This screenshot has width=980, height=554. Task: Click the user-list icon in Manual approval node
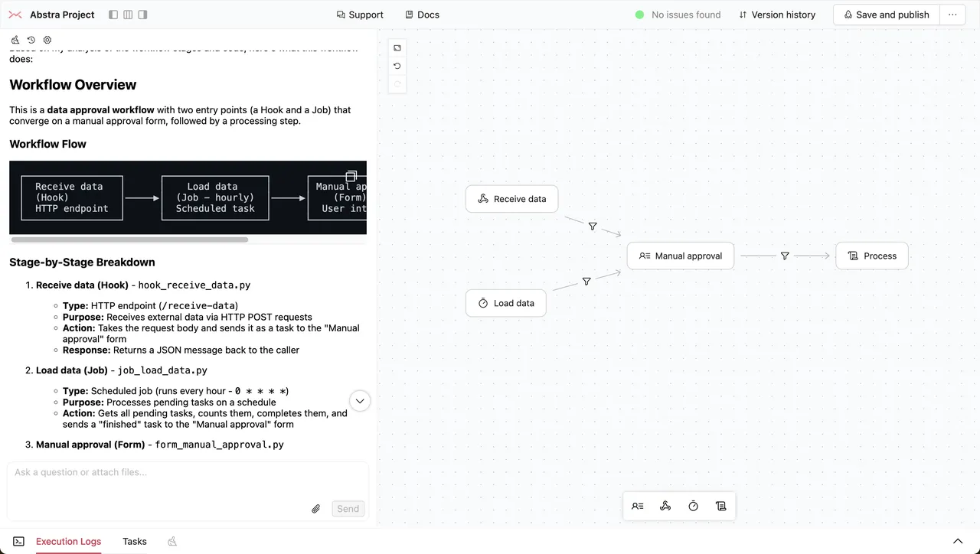click(645, 256)
